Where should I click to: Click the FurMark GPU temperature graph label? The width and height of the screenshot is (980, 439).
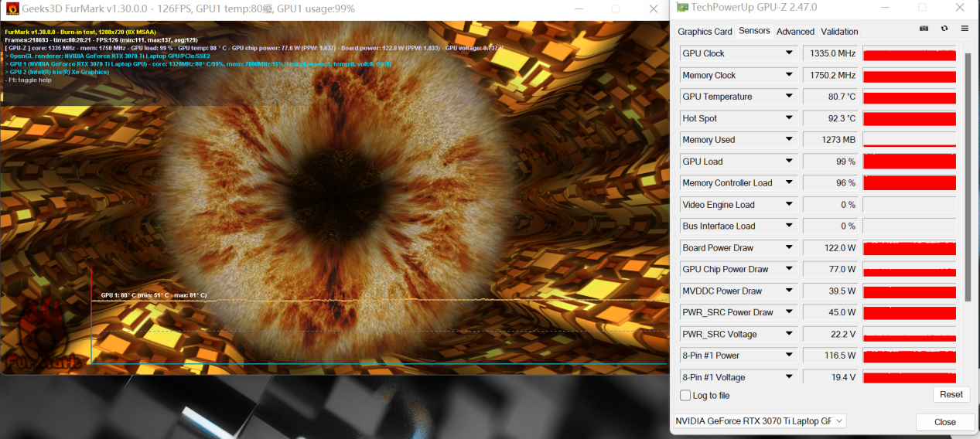pyautogui.click(x=154, y=295)
